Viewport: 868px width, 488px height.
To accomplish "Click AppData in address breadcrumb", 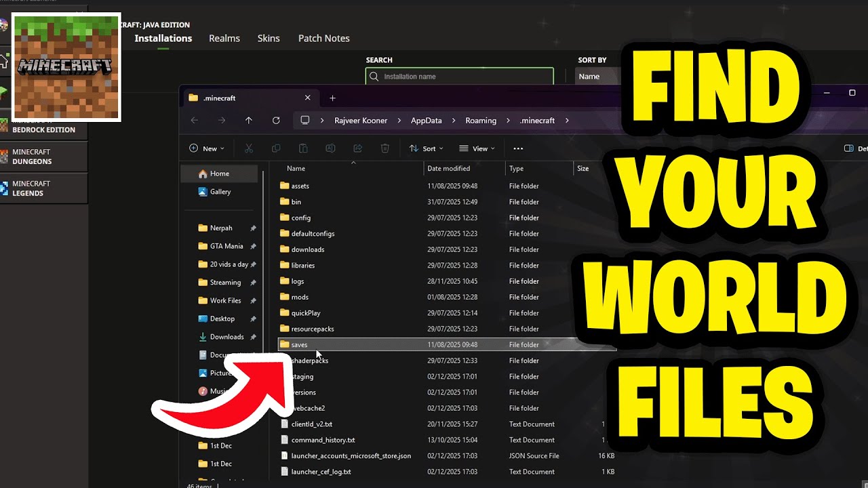I will point(426,121).
